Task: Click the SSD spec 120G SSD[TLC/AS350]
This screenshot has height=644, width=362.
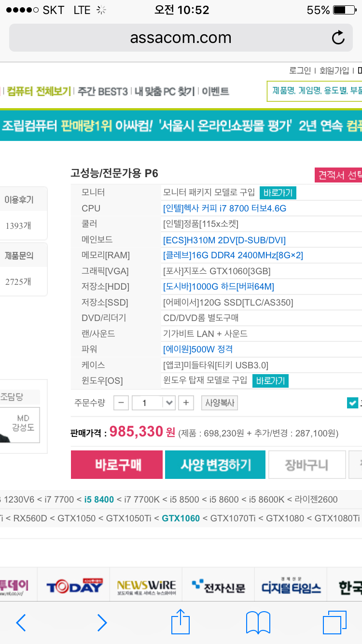Action: click(228, 302)
